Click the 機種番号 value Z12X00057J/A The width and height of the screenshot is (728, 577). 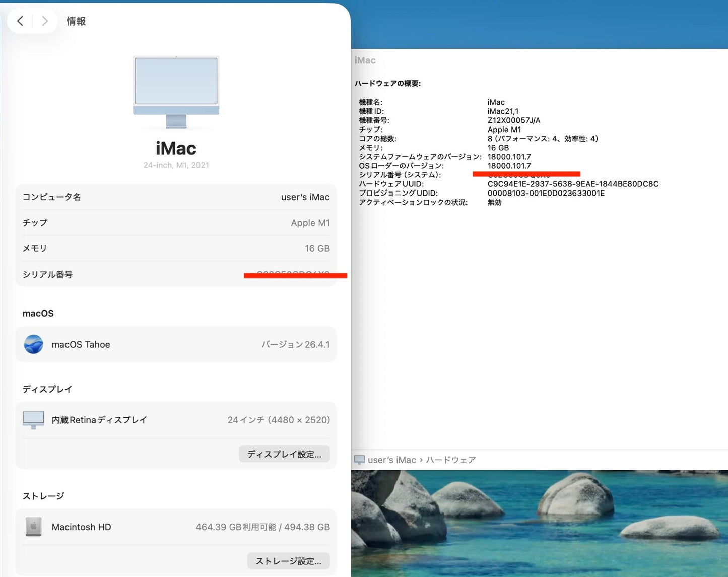[514, 120]
